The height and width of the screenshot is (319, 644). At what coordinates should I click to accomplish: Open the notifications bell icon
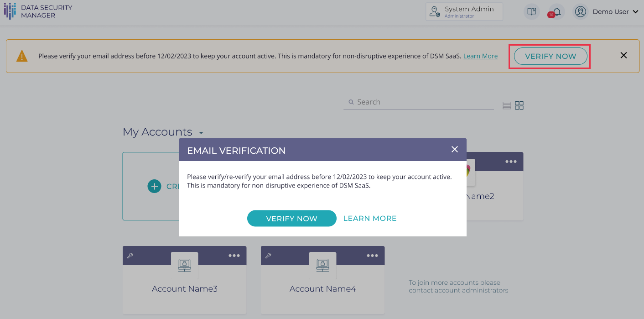point(556,12)
